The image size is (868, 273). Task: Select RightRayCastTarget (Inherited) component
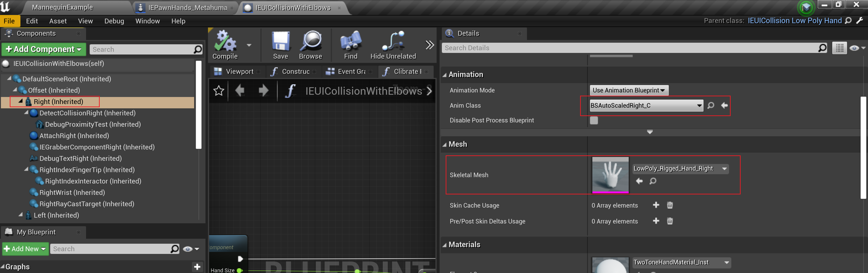87,204
